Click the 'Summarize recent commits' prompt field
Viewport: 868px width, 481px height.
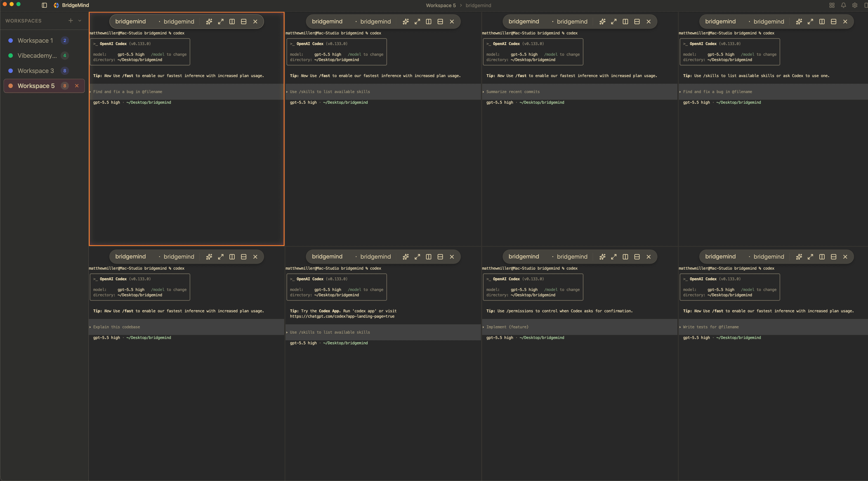pyautogui.click(x=580, y=92)
